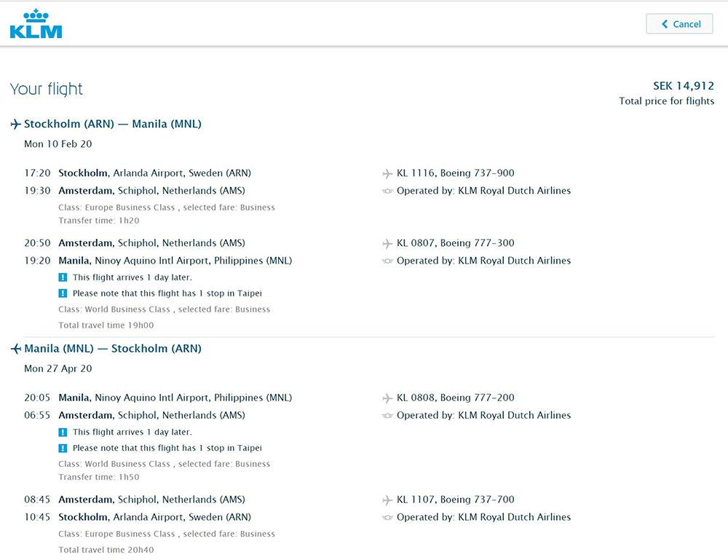Click the 17:20 row 'Stockholm, Arlanda Airport, Sweden (ARN)'
This screenshot has height=560, width=728.
(x=154, y=173)
